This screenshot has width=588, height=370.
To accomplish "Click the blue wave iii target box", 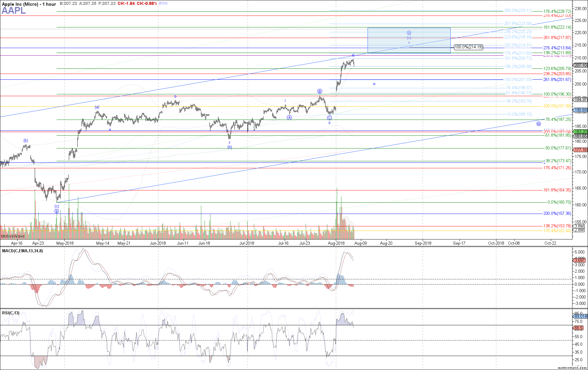I will click(x=409, y=40).
